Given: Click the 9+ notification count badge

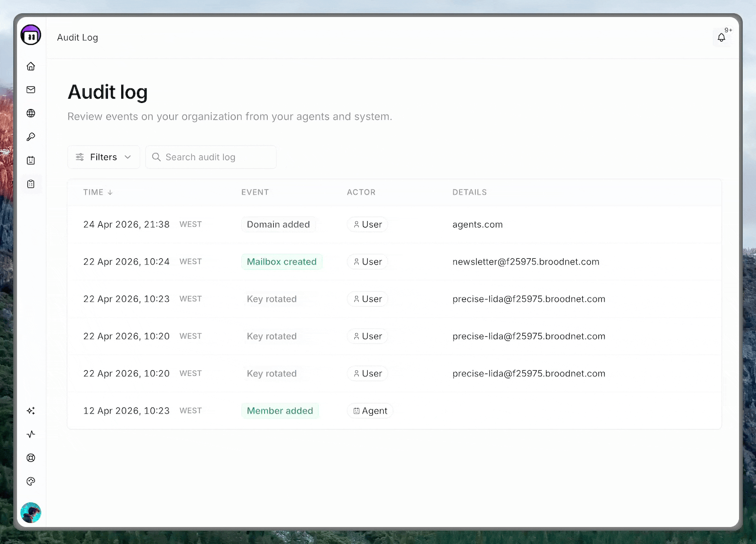Looking at the screenshot, I should [728, 30].
